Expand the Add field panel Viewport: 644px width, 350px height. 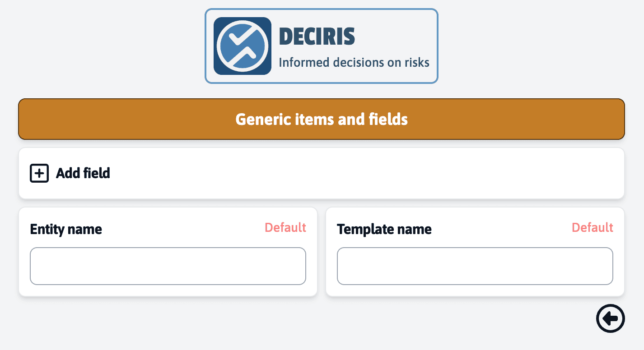[321, 173]
